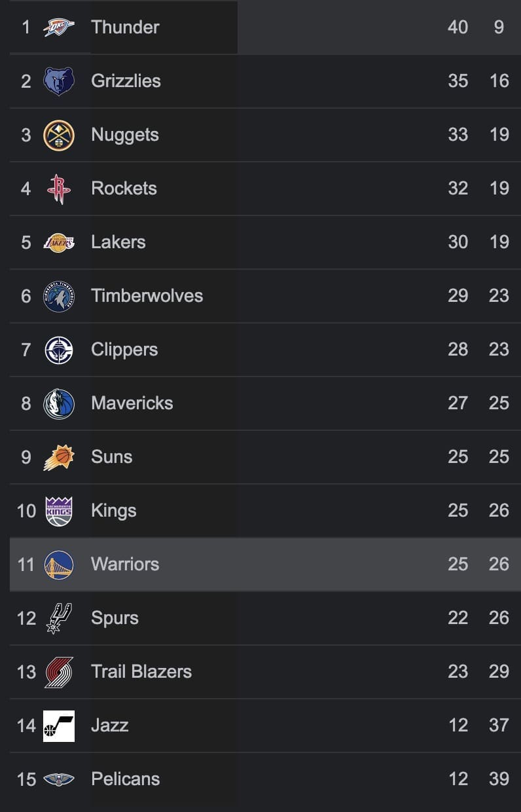Click the Grizzlies bear logo
Screen dimensions: 521x812
point(59,81)
